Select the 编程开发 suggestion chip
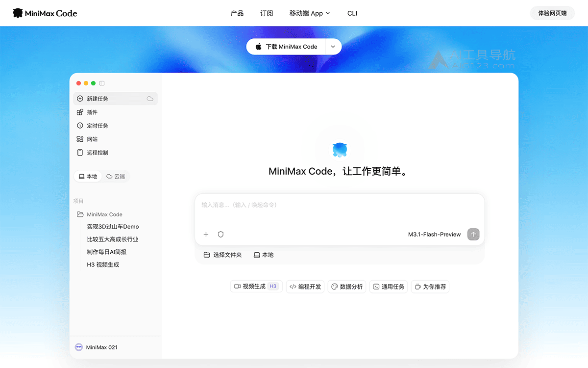Image resolution: width=588 pixels, height=368 pixels. pos(305,287)
